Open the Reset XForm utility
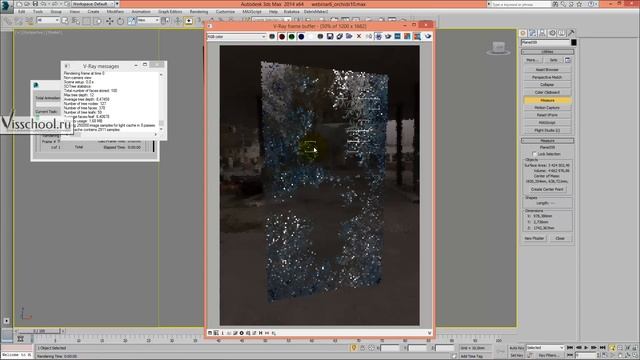 tap(547, 115)
